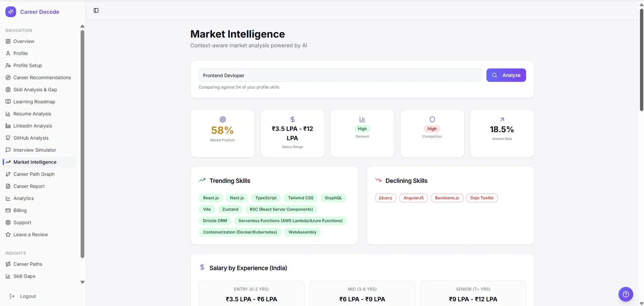
Task: Click the Career Decode logo icon
Action: pos(11,12)
